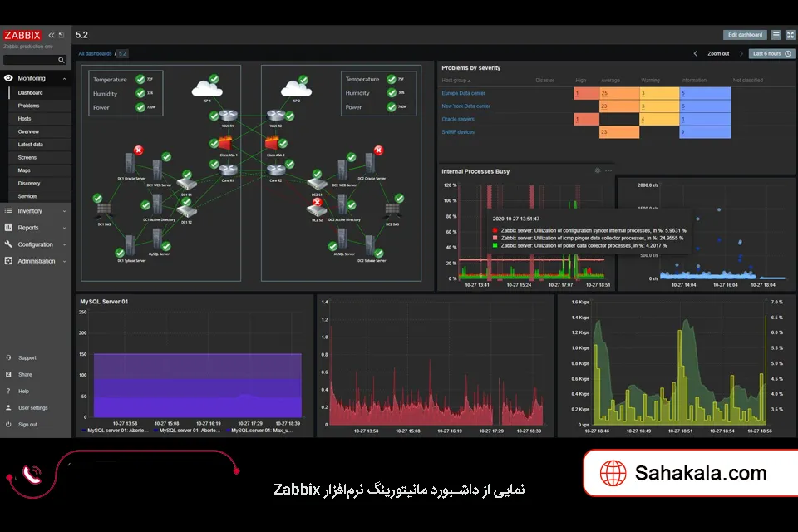Open User settings in sidebar
Image resolution: width=798 pixels, height=532 pixels.
point(33,408)
